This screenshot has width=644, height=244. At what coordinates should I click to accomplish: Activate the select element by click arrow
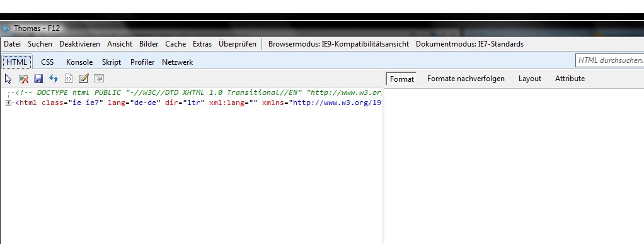pyautogui.click(x=8, y=79)
